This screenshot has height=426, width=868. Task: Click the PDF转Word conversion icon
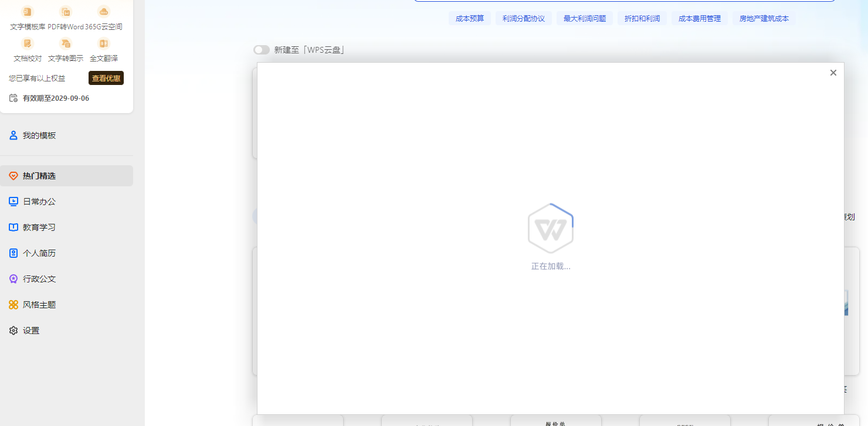pyautogui.click(x=65, y=11)
